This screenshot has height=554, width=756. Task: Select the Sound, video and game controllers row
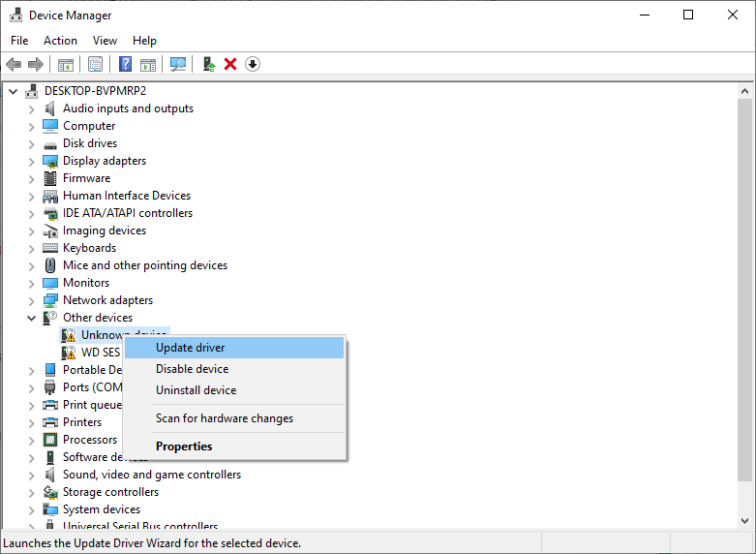152,475
